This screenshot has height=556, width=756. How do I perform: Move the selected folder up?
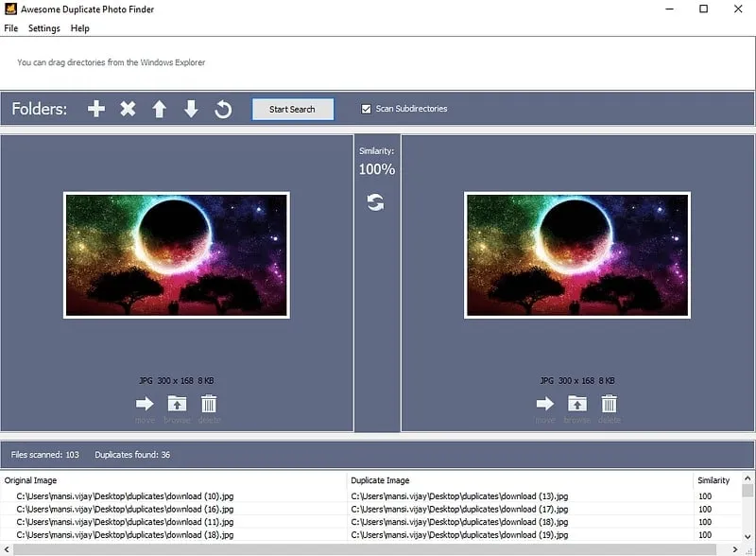coord(160,109)
